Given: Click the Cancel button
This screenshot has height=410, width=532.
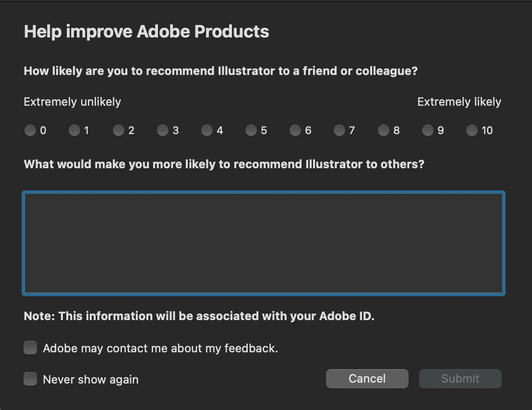Looking at the screenshot, I should tap(367, 379).
